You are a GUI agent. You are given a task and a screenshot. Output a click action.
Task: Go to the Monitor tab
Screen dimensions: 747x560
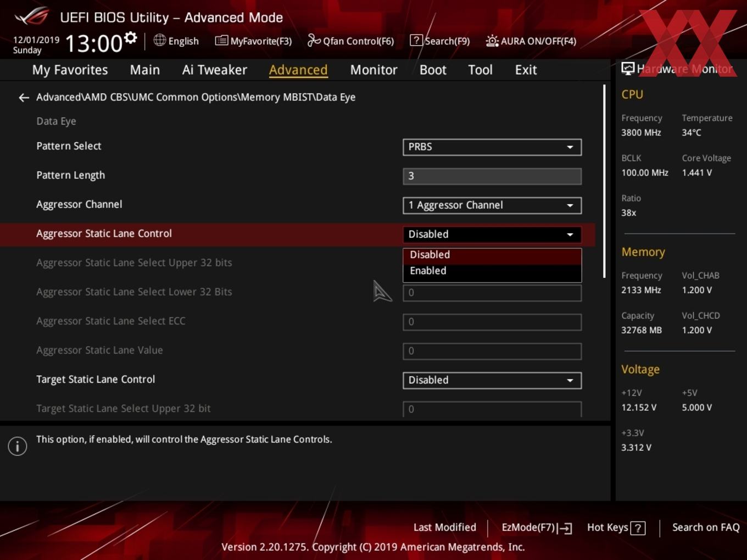pos(374,70)
